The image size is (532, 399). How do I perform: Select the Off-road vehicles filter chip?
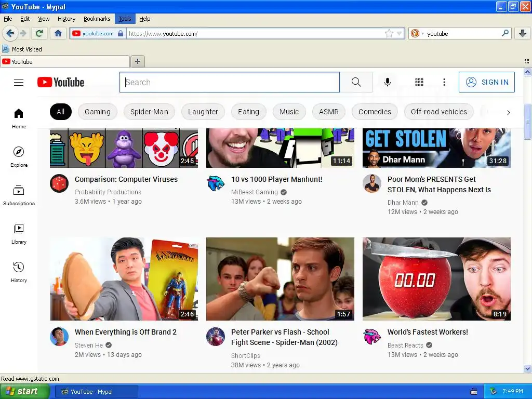click(x=438, y=112)
